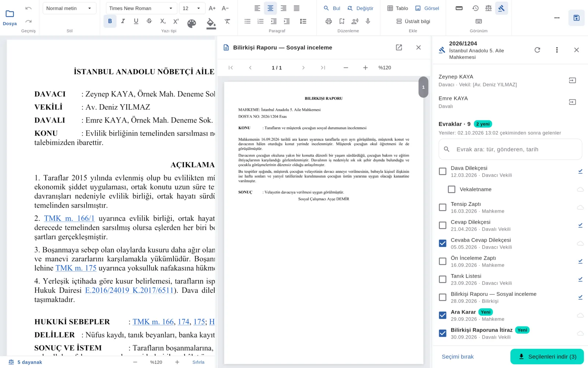Open version history clock icon

tap(476, 8)
